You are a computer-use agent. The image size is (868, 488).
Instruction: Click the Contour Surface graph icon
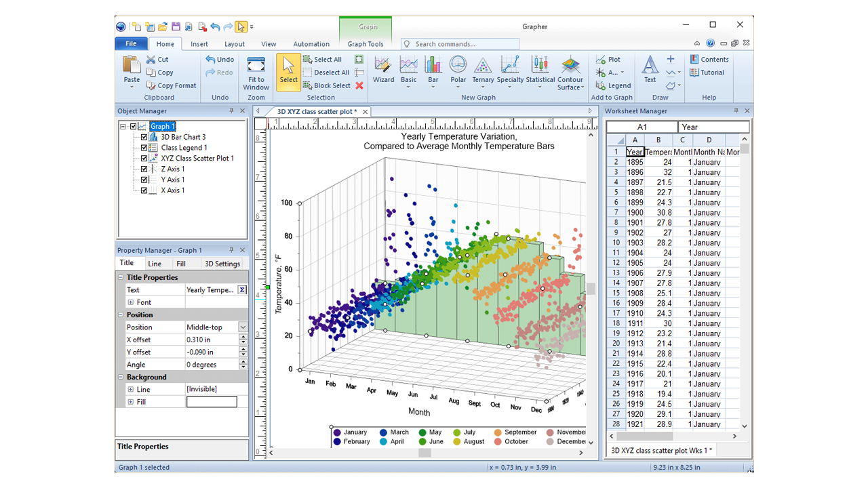pyautogui.click(x=570, y=66)
